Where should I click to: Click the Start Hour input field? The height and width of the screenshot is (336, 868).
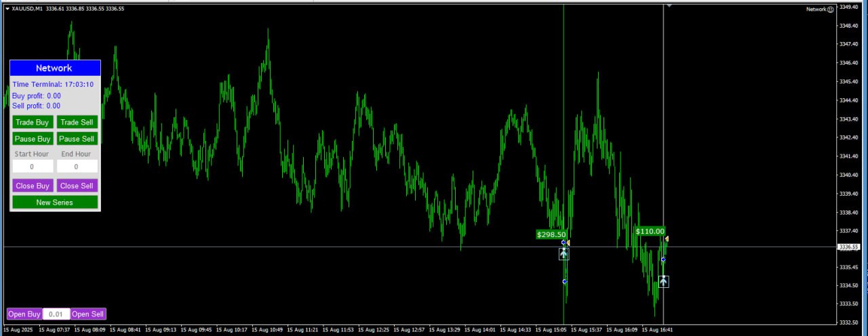(x=33, y=166)
